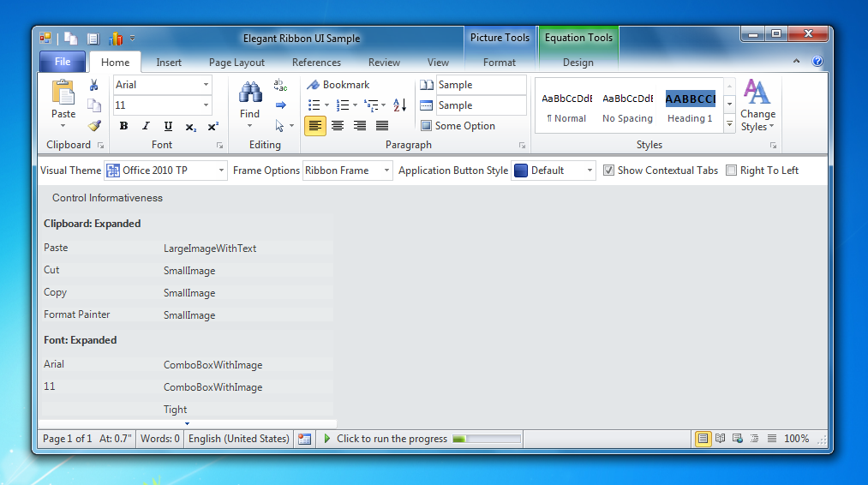868x485 pixels.
Task: Apply Subscript formatting
Action: pyautogui.click(x=190, y=127)
